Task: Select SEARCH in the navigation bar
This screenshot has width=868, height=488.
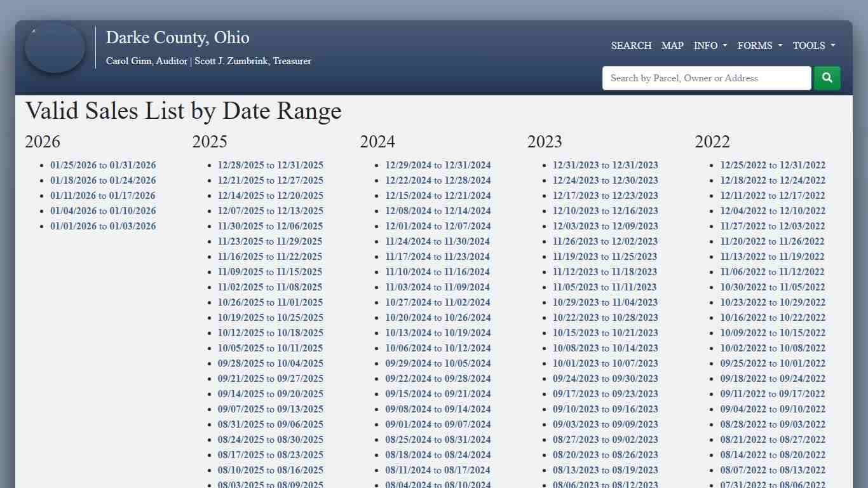Action: point(631,45)
